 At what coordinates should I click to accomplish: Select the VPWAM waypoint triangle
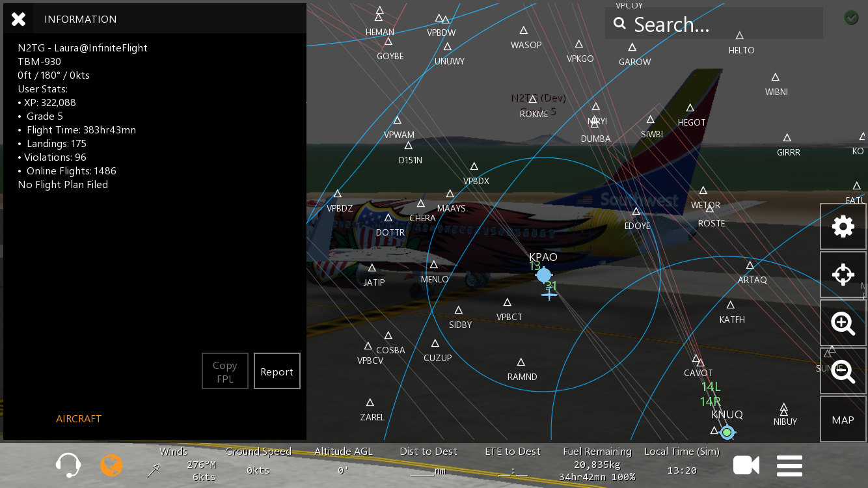coord(398,120)
